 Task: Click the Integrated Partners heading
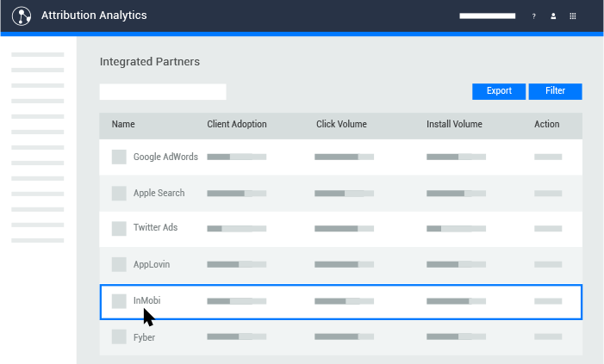click(150, 62)
